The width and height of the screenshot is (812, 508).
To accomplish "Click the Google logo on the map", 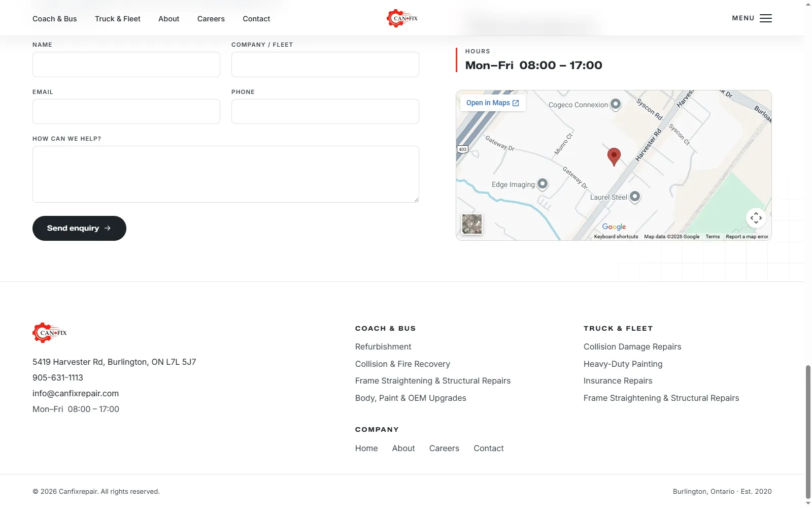I will coord(614,227).
